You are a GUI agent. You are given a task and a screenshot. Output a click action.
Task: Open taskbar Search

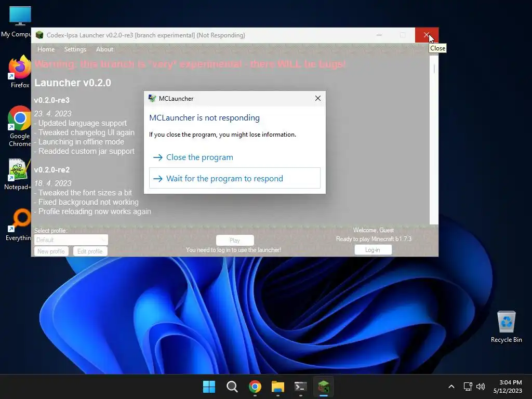(232, 387)
